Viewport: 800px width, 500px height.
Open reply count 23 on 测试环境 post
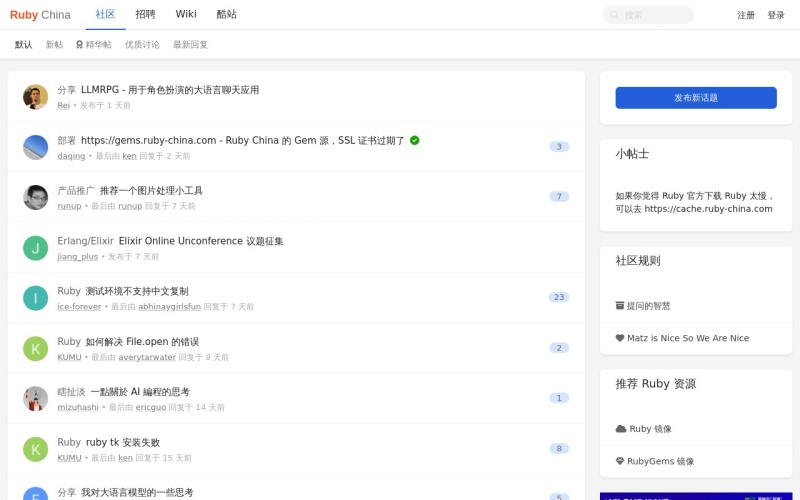point(559,297)
